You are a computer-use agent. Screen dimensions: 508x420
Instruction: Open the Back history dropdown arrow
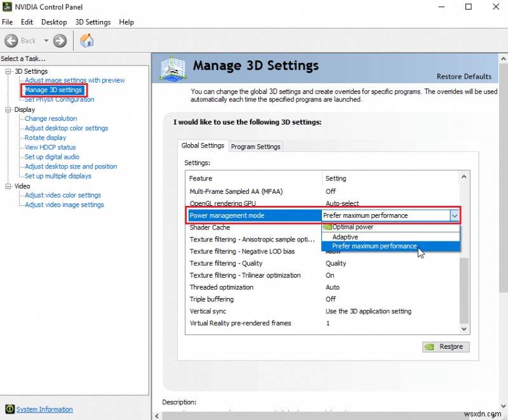pyautogui.click(x=46, y=41)
